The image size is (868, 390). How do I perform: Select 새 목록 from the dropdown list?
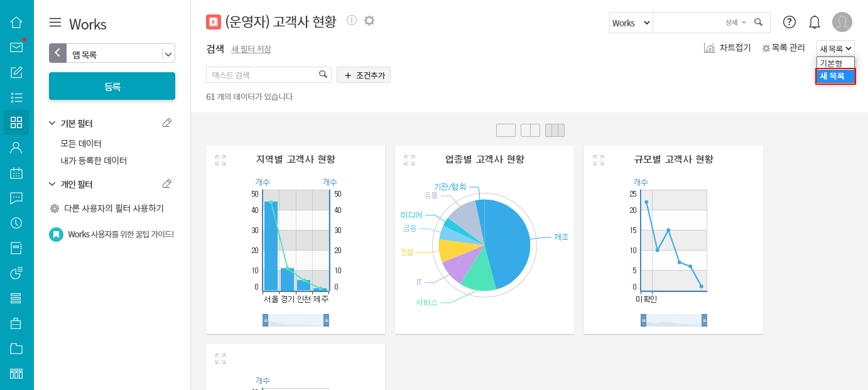point(835,77)
